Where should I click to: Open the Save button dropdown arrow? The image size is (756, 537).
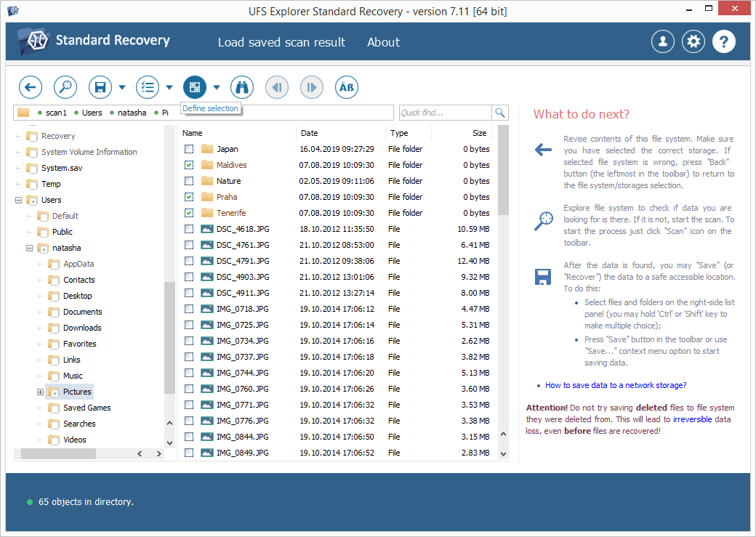[122, 87]
